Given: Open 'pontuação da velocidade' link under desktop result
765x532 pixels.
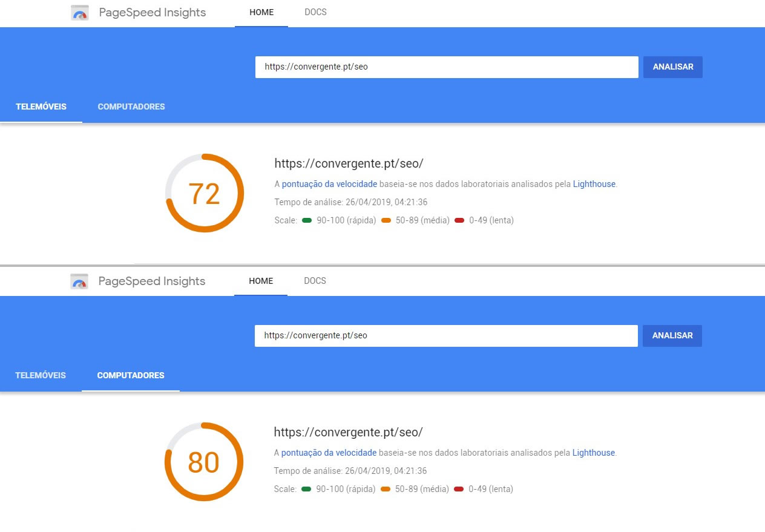Looking at the screenshot, I should click(329, 453).
